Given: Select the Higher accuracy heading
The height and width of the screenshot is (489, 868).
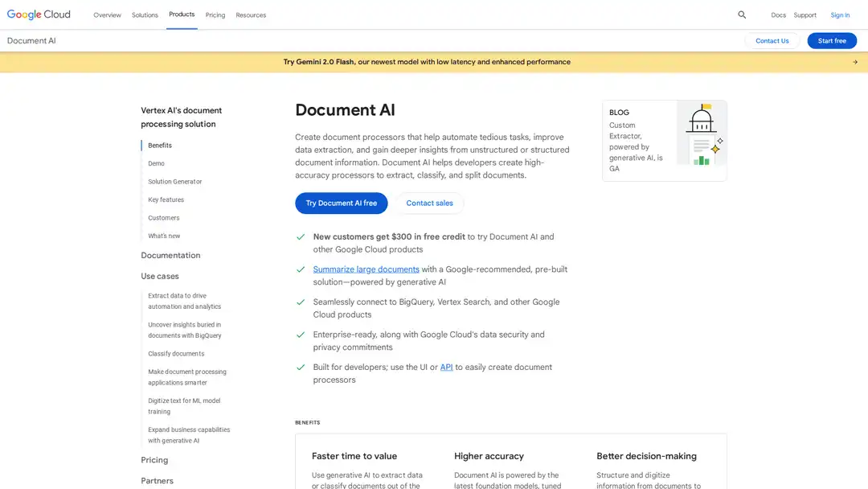Looking at the screenshot, I should coord(489,456).
